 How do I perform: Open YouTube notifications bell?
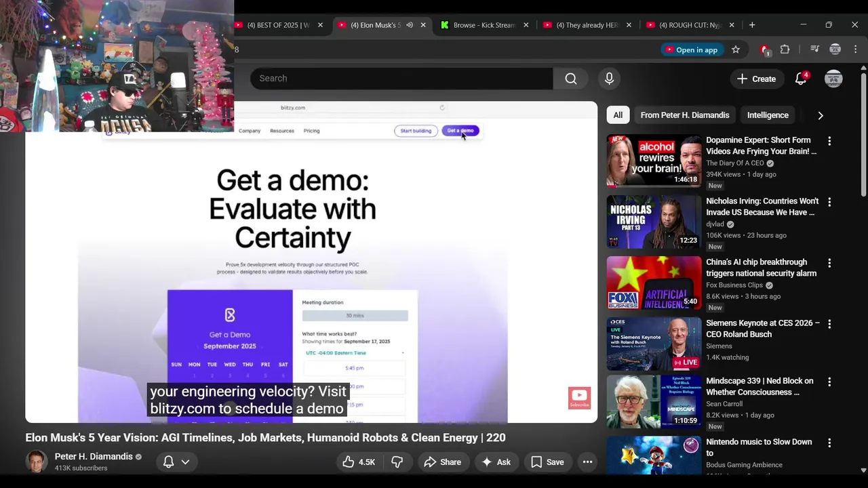(x=801, y=79)
